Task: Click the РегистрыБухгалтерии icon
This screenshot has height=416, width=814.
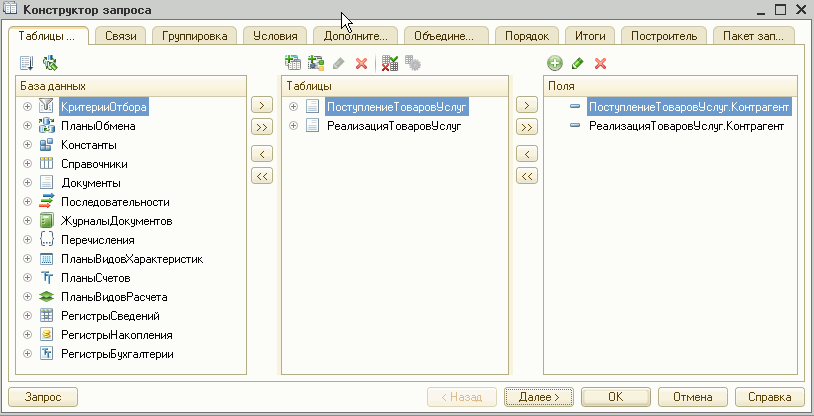Action: click(47, 354)
